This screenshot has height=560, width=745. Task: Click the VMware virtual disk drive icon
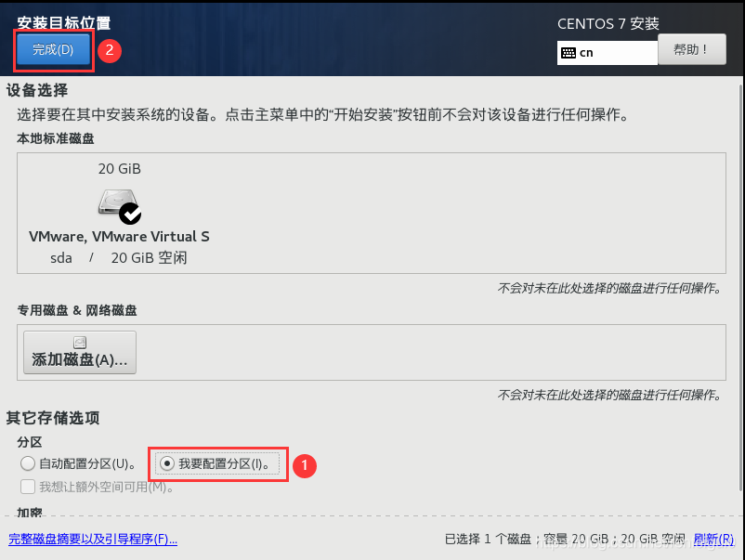pos(117,202)
